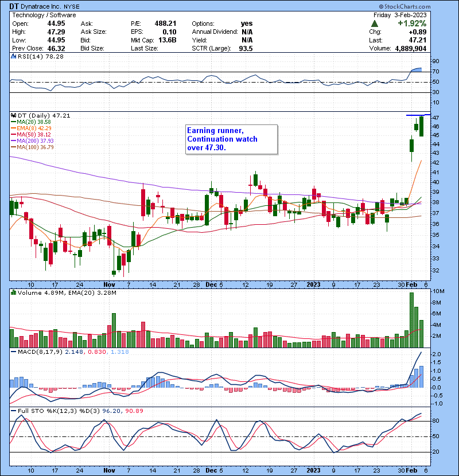Screen dimensions: 459x476
Task: Click the Last price 47.21
Action: (417, 40)
